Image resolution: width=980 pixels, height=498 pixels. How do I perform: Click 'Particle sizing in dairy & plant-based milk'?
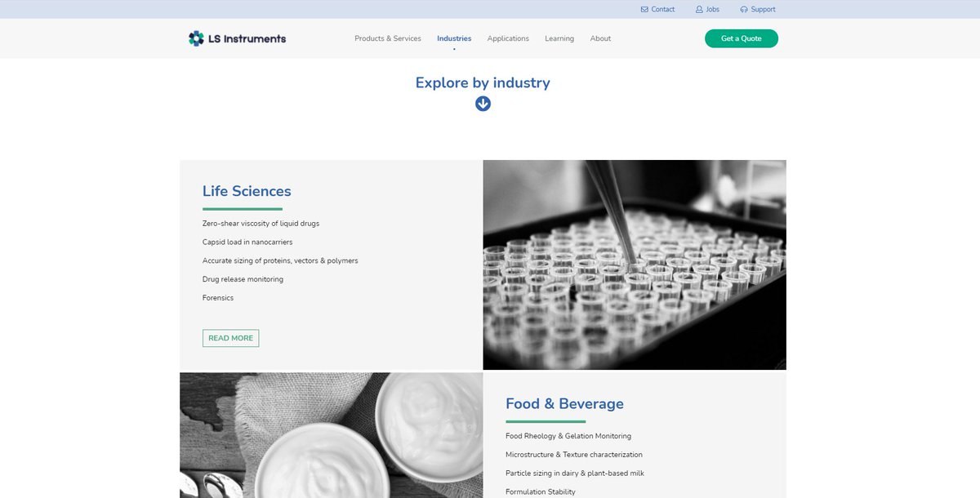tap(575, 474)
